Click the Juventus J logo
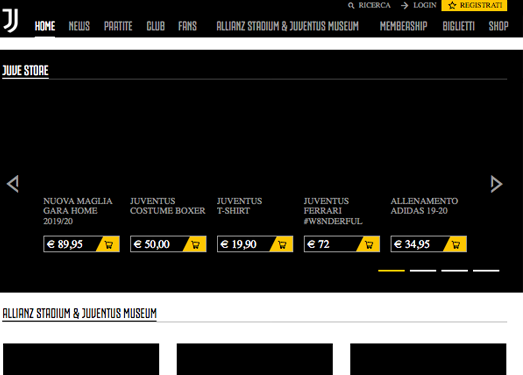This screenshot has height=375, width=523. [x=10, y=20]
